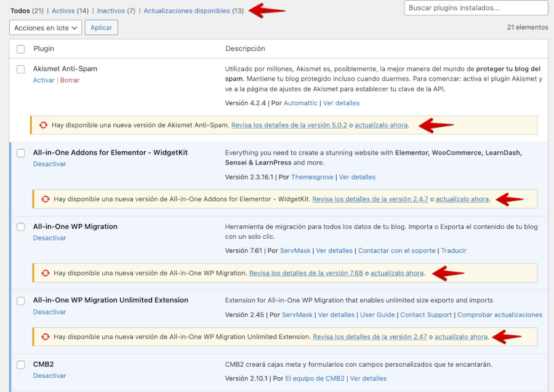Deactivate the CMB2 plugin
554x392 pixels.
49,376
